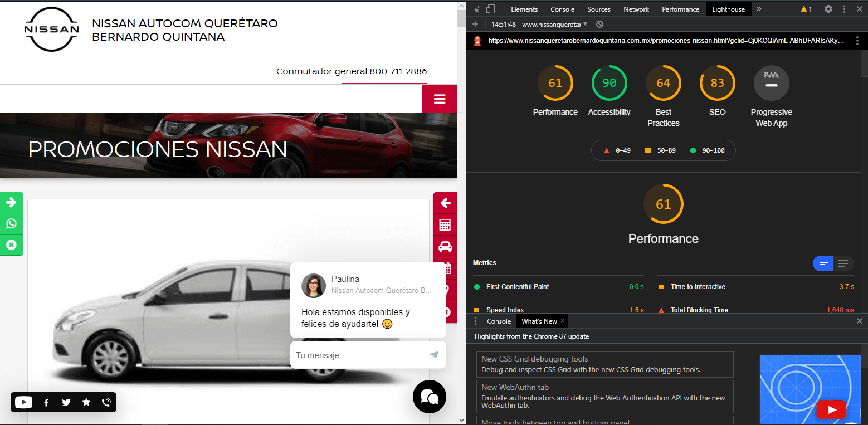Close the green sidebar with its X icon
The width and height of the screenshot is (868, 425).
click(x=11, y=245)
